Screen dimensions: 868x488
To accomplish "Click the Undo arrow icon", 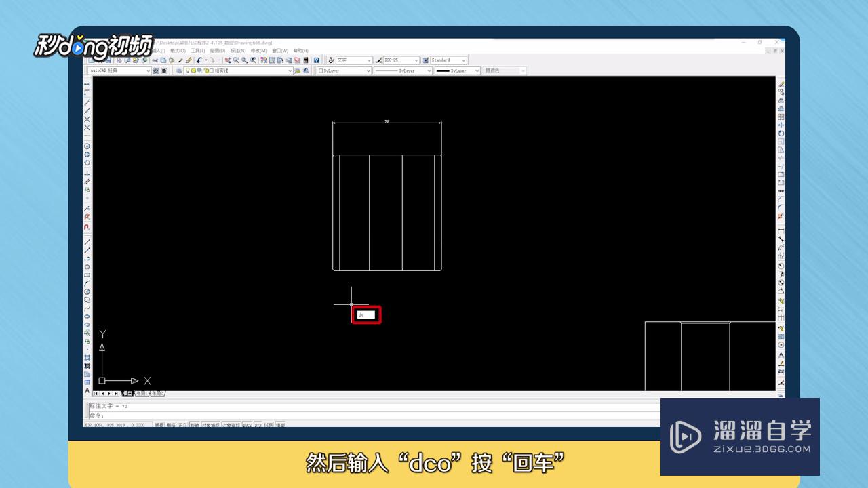I will point(199,60).
